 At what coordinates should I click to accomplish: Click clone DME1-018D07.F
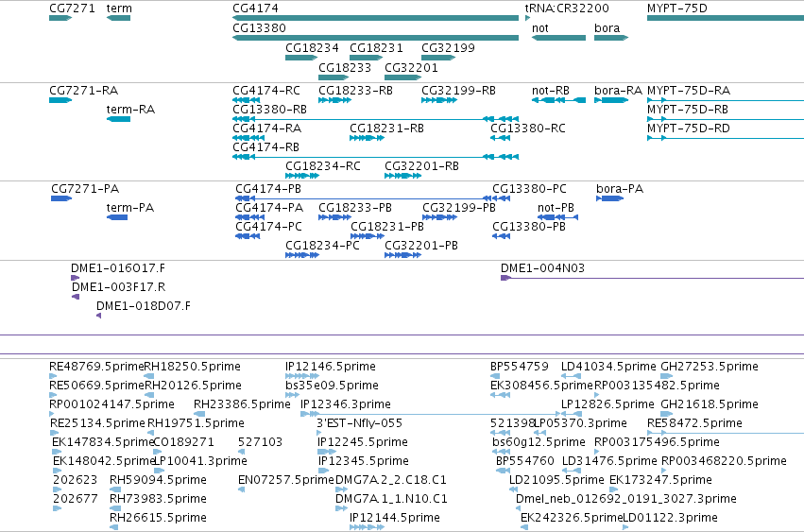(x=98, y=316)
